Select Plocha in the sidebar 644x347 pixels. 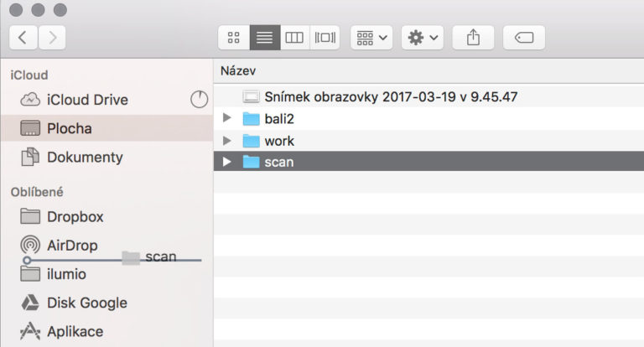coord(69,128)
